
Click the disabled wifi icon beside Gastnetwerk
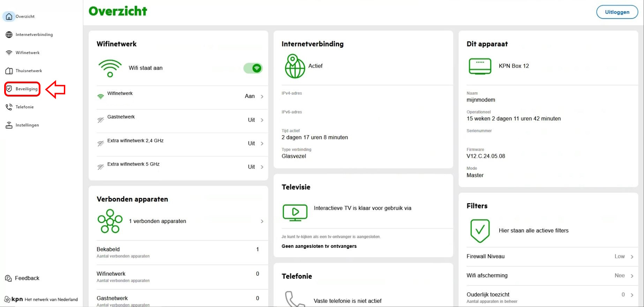pos(100,120)
